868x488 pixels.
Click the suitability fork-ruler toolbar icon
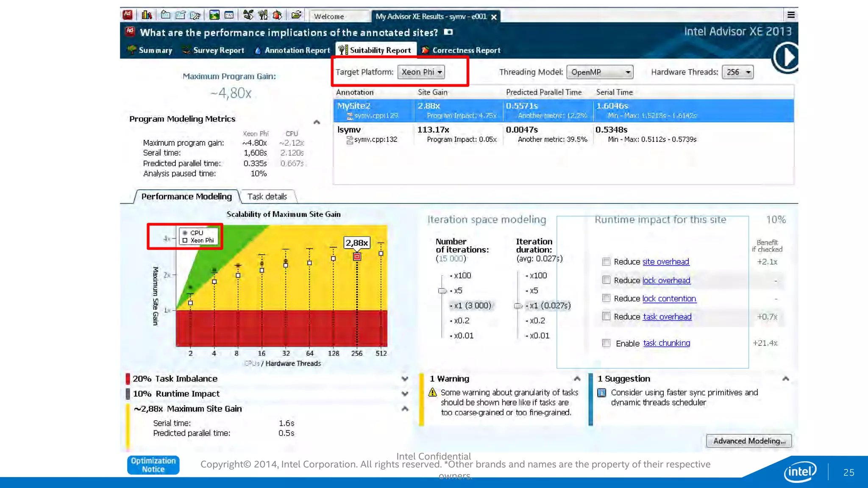pos(263,15)
